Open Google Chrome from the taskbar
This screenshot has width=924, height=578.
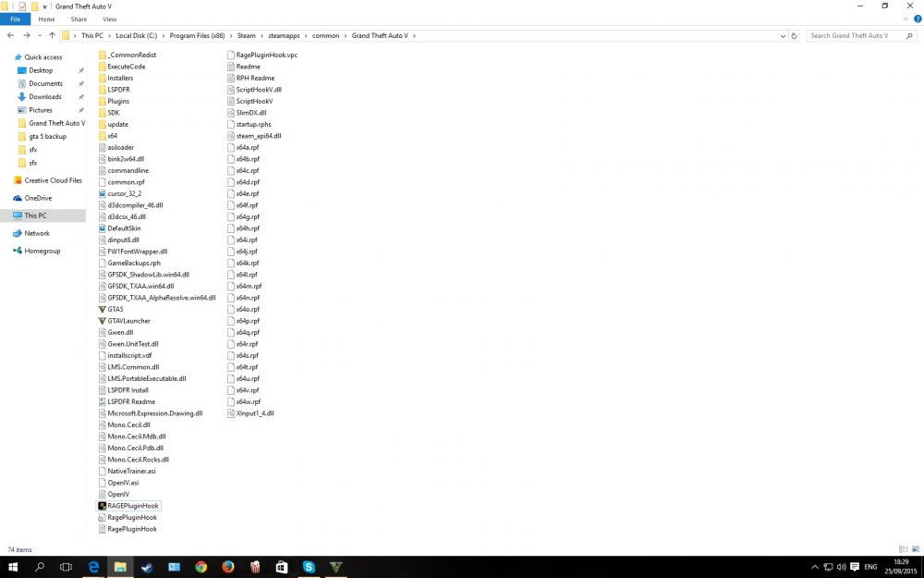click(201, 568)
